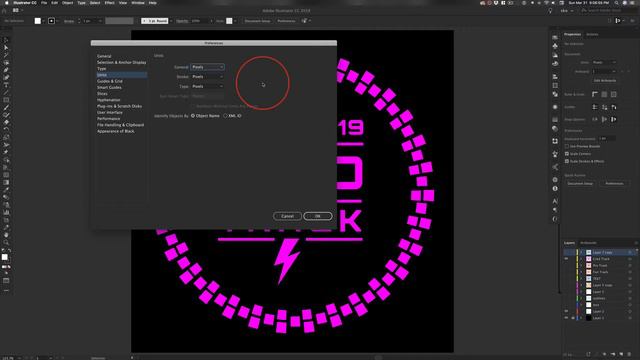Click lock icon on Layer 1
The width and height of the screenshot is (640, 360).
click(573, 318)
